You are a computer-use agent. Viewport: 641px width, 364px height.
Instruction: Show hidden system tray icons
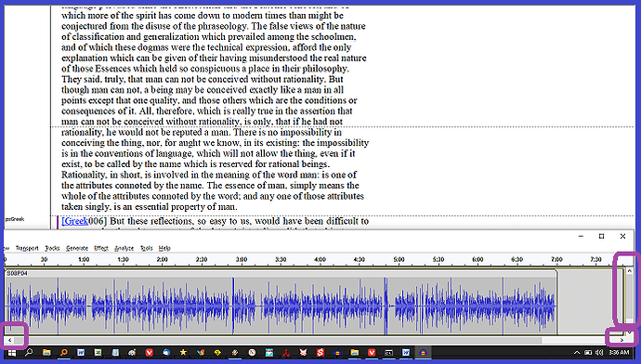[x=577, y=352]
